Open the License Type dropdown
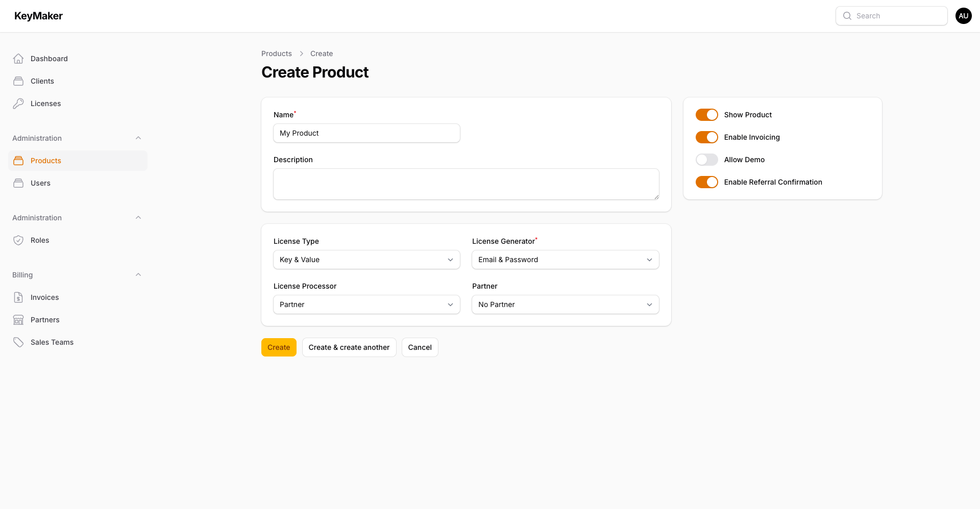Viewport: 980px width, 509px height. [x=366, y=260]
